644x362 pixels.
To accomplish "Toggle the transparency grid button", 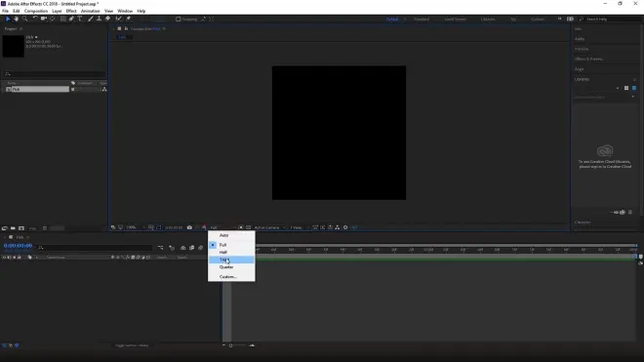I will pyautogui.click(x=249, y=227).
